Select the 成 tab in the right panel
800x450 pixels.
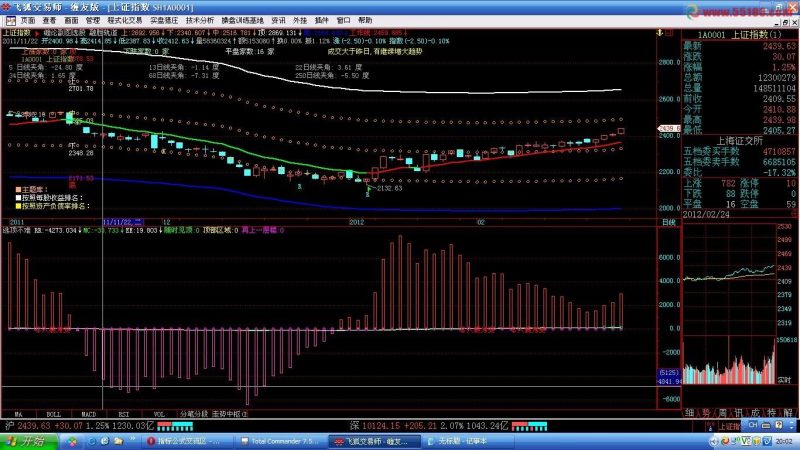click(x=755, y=413)
